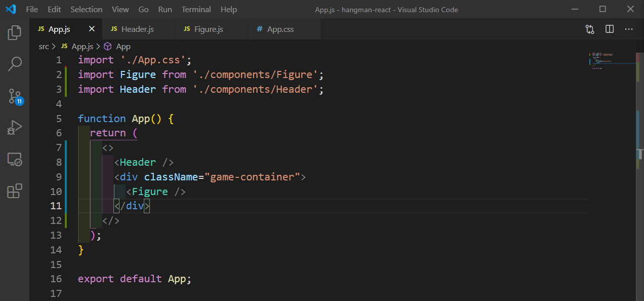Split the editor to the right
The image size is (644, 301).
tap(610, 29)
